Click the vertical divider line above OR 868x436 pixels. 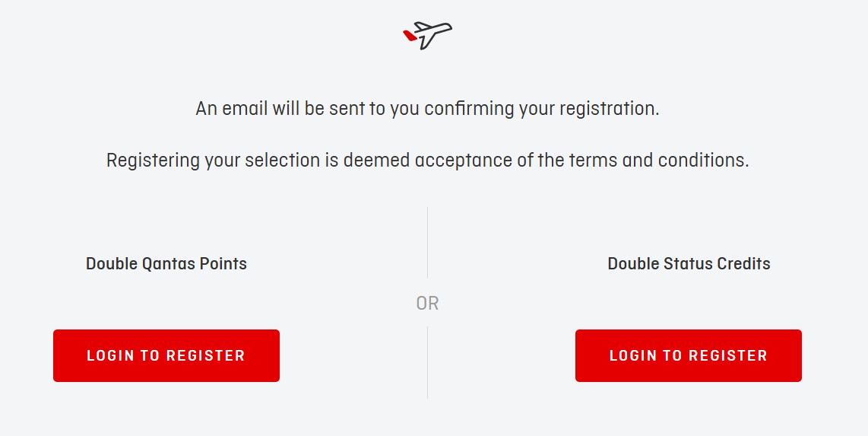(x=427, y=242)
